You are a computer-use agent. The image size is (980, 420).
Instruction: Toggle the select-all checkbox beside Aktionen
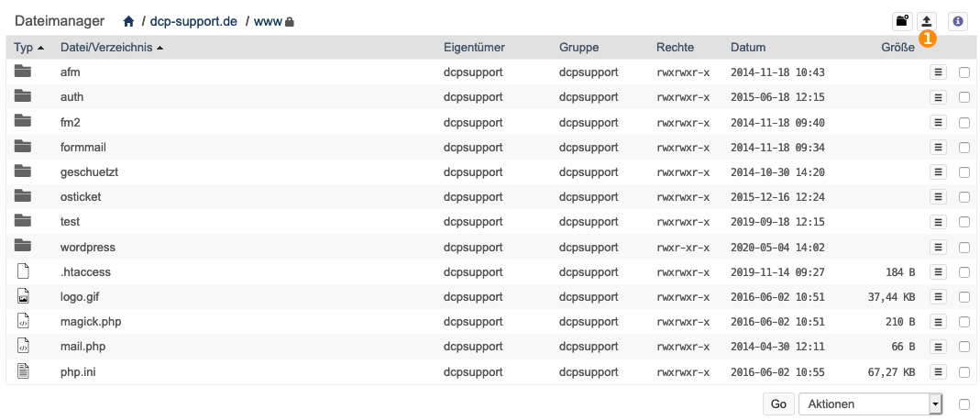coord(964,404)
